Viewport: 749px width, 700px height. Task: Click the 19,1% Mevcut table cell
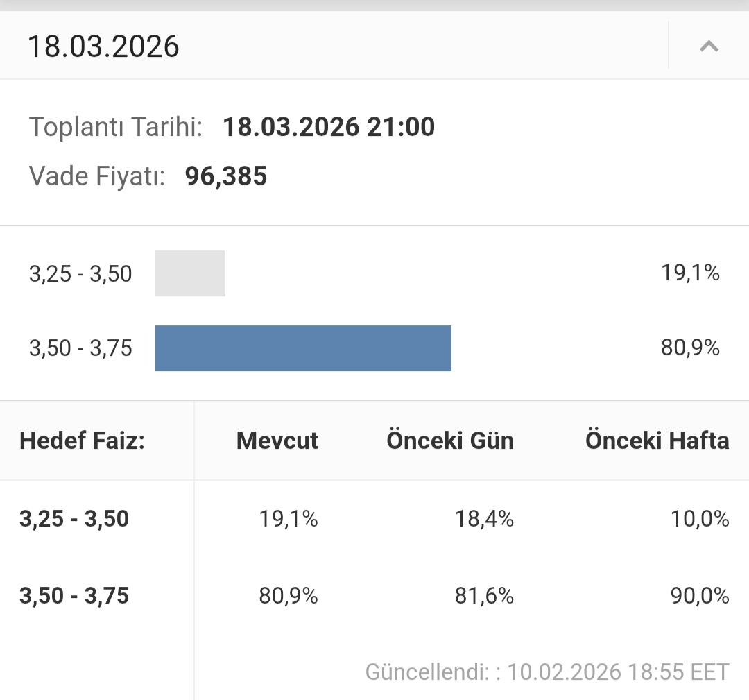pyautogui.click(x=289, y=519)
